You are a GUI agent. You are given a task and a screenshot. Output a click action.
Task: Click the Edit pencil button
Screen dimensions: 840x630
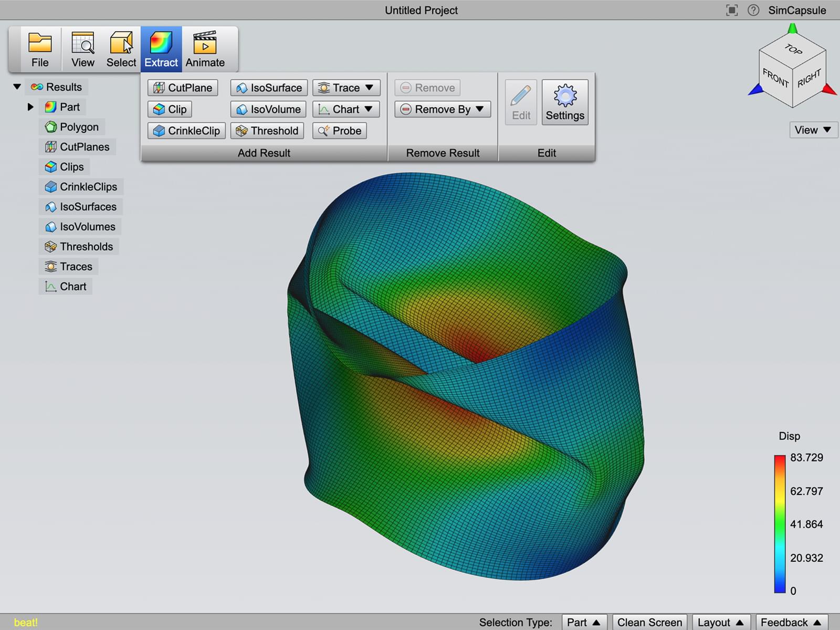click(x=521, y=102)
